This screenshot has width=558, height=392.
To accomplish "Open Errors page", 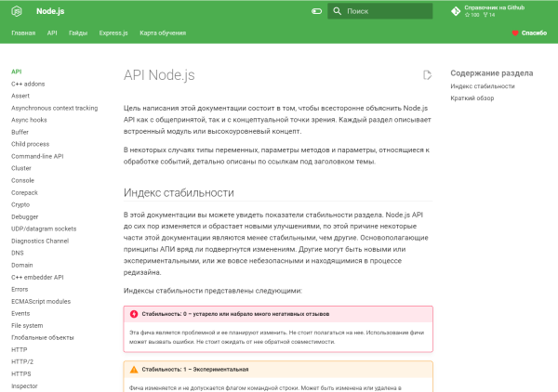I will (20, 289).
